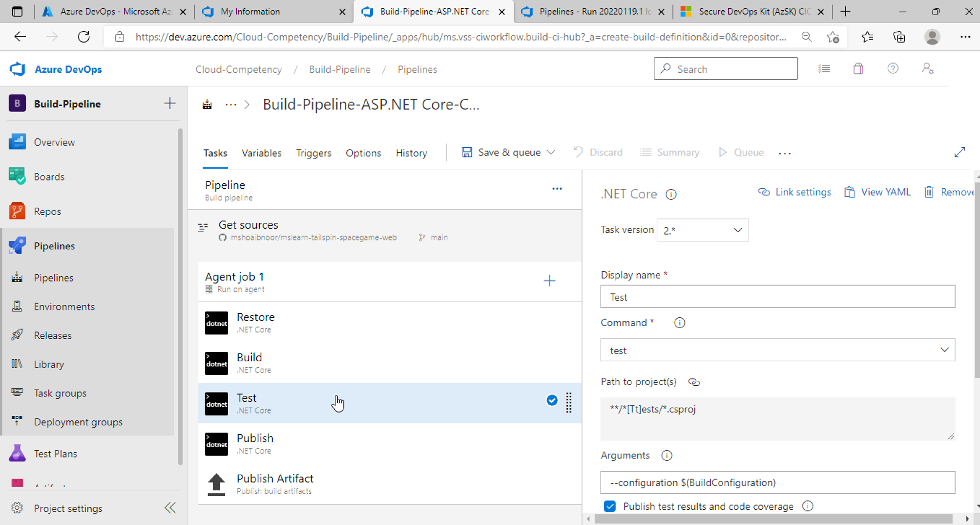Open the Repos hub icon
The width and height of the screenshot is (980, 525).
17,211
